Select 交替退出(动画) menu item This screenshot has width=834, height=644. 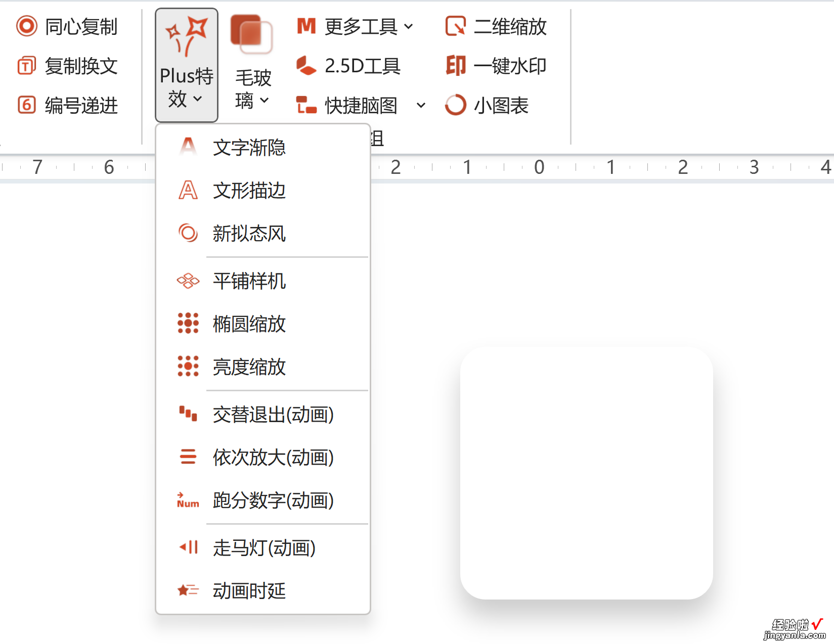pos(263,414)
